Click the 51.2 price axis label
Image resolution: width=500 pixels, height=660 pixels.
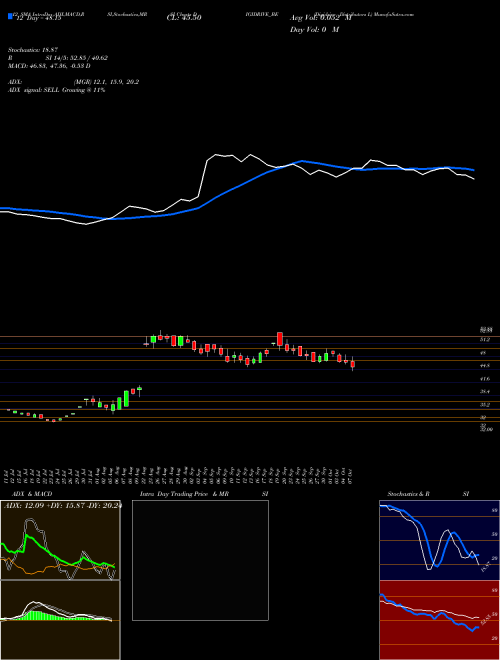(x=484, y=339)
